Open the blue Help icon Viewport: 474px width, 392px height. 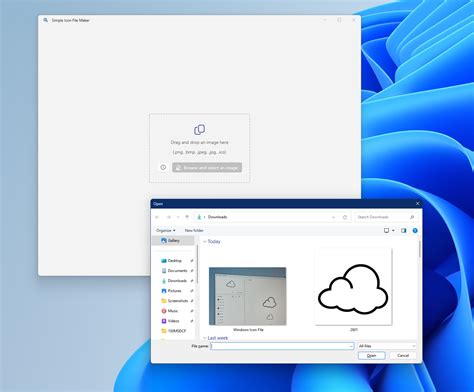415,230
